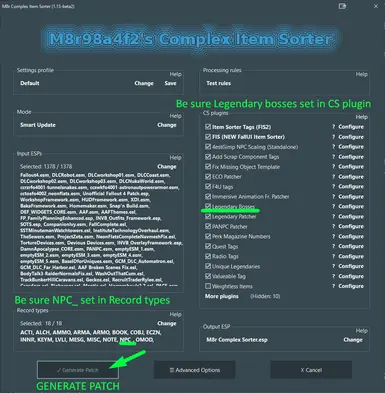Configure the Legendary Patcher plugin

[x=351, y=217]
